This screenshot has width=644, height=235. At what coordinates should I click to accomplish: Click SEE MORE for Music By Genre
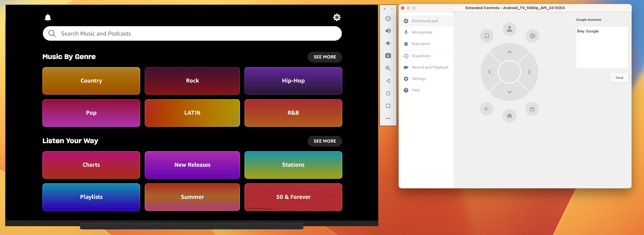pyautogui.click(x=325, y=57)
